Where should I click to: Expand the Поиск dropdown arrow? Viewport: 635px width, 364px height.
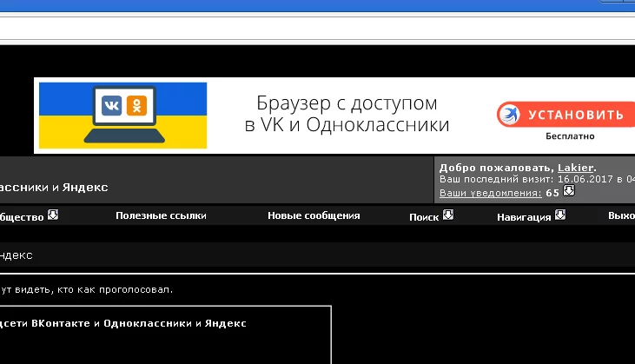448,215
